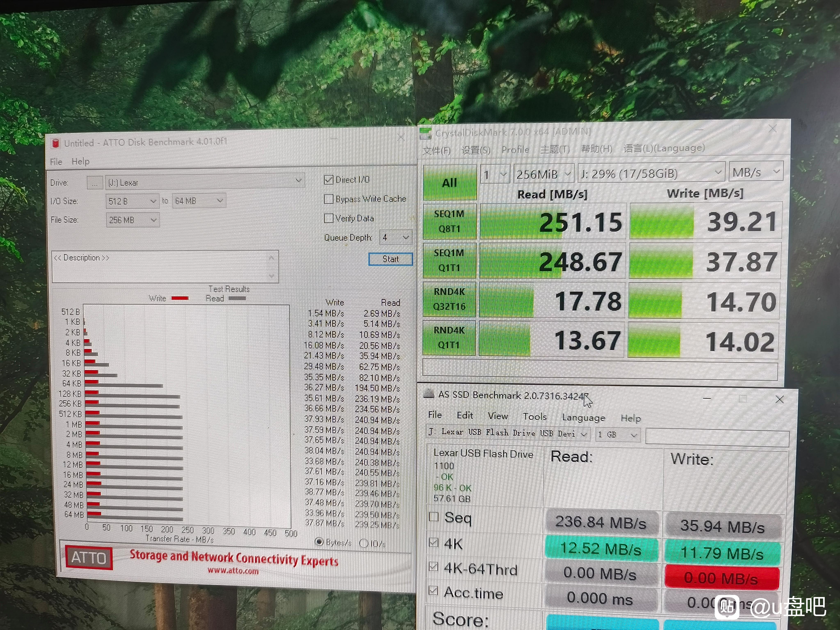The width and height of the screenshot is (840, 630).
Task: Minimize the AS SSD Benchmark window
Action: coord(707,398)
